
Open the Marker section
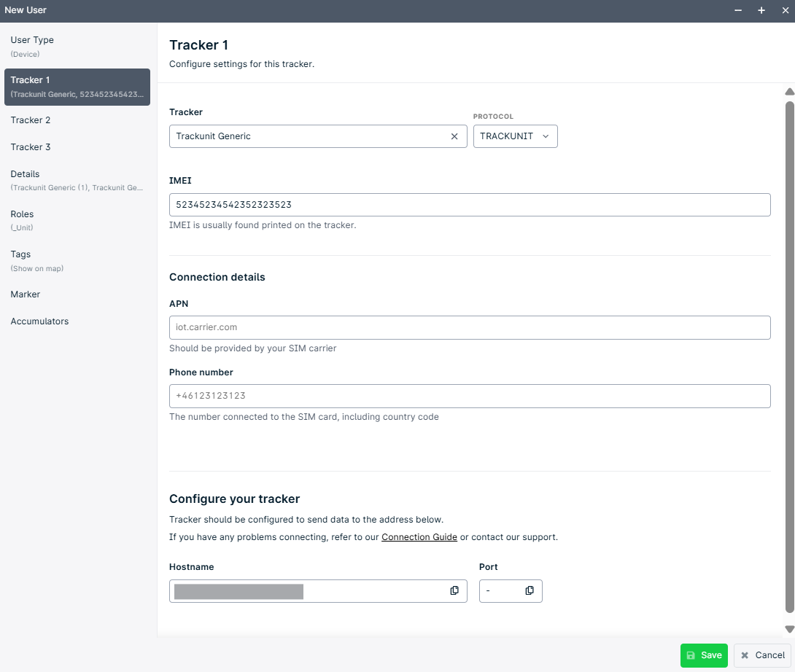click(77, 294)
